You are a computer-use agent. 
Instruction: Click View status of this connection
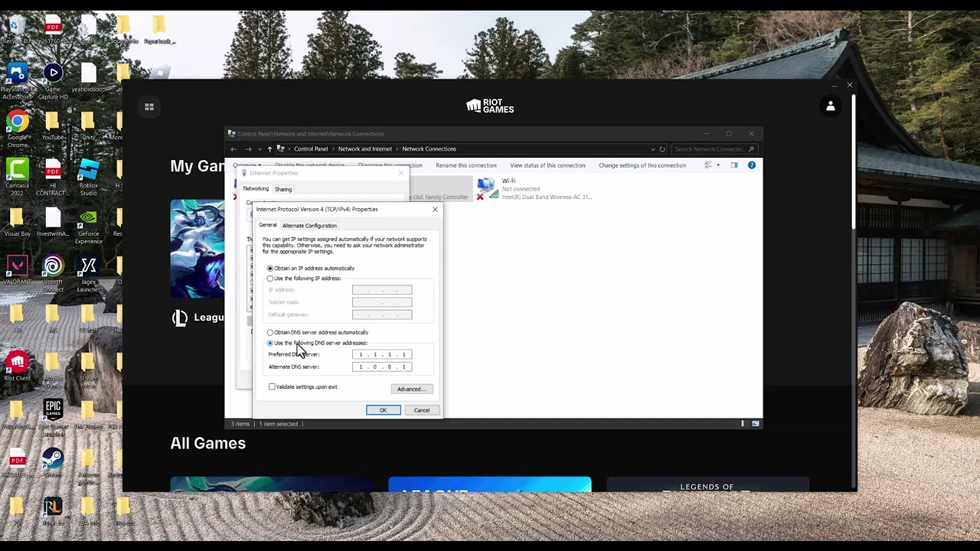pos(547,165)
